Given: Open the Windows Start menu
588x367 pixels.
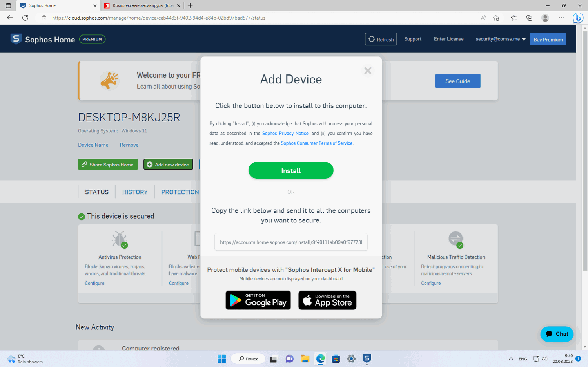Looking at the screenshot, I should pyautogui.click(x=221, y=358).
